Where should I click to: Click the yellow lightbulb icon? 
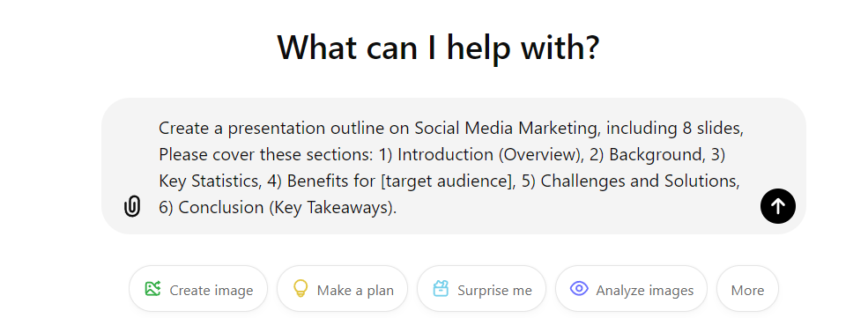[x=300, y=289]
